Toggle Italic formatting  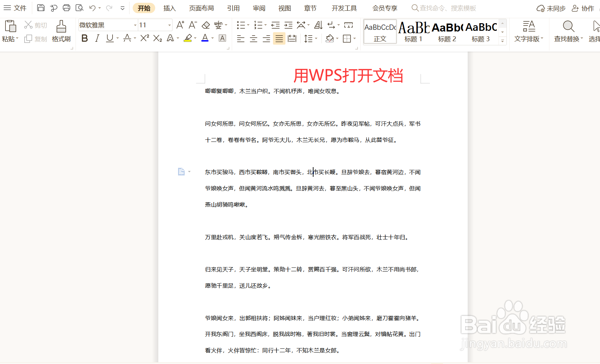97,38
